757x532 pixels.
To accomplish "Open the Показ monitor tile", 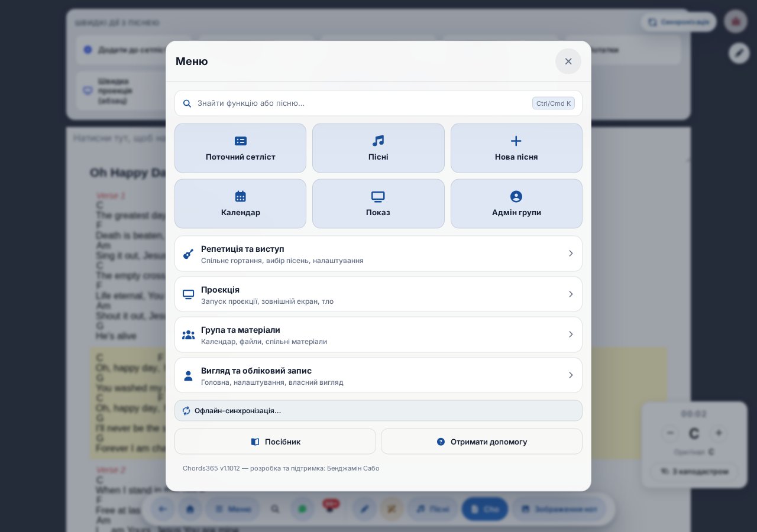I will coord(378,203).
